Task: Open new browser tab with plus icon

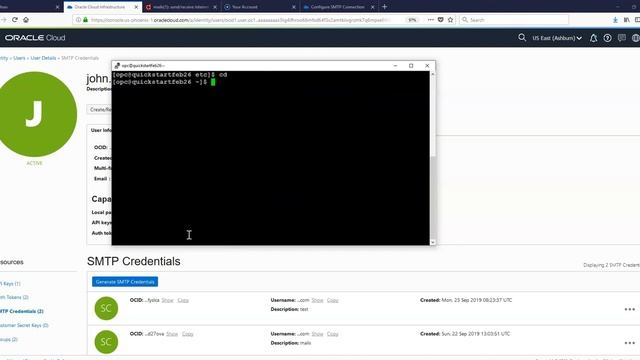Action: point(384,7)
